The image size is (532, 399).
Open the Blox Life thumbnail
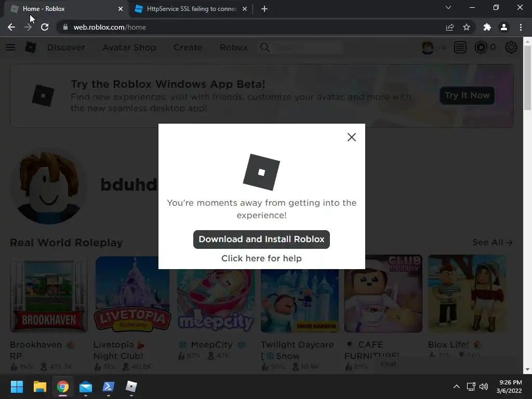pos(467,294)
